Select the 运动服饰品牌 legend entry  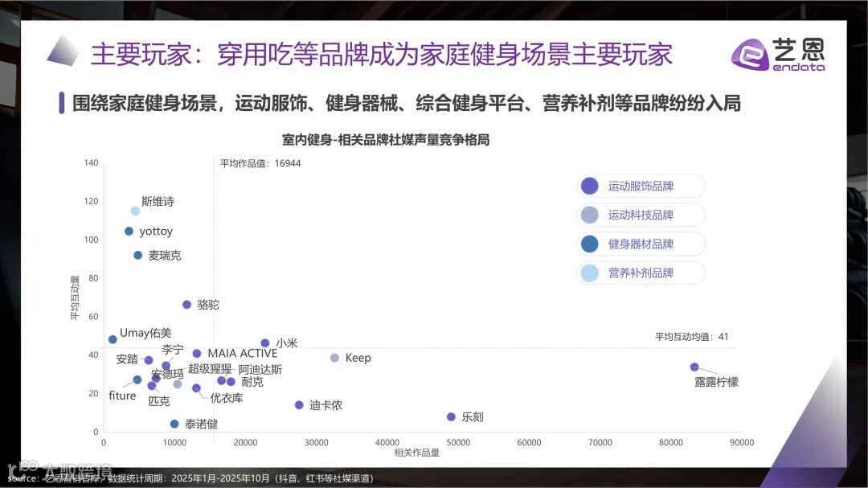(641, 187)
